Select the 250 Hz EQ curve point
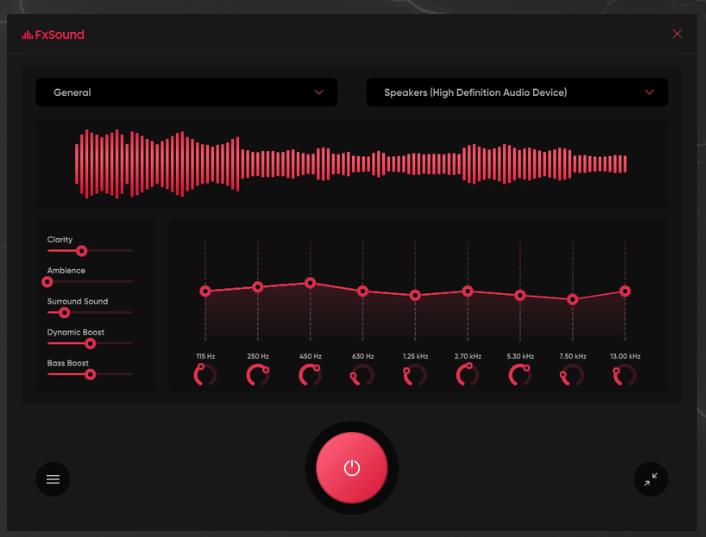 258,287
